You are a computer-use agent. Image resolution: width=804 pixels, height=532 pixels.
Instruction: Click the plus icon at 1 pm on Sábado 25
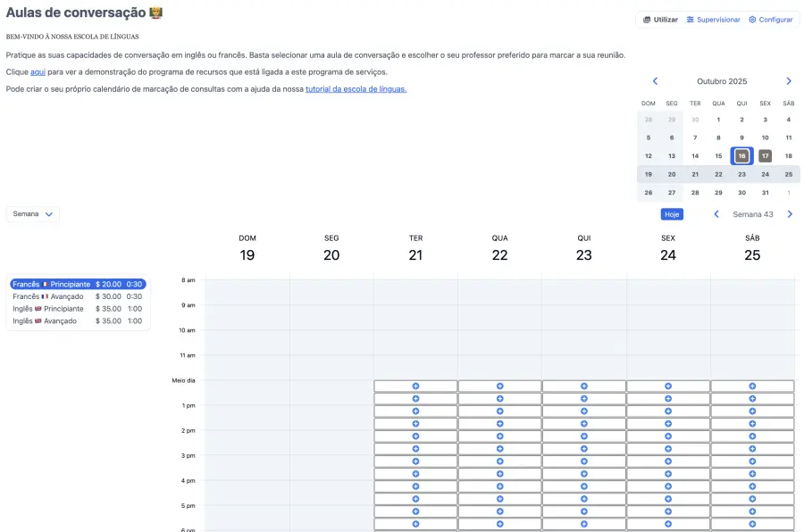click(x=751, y=411)
